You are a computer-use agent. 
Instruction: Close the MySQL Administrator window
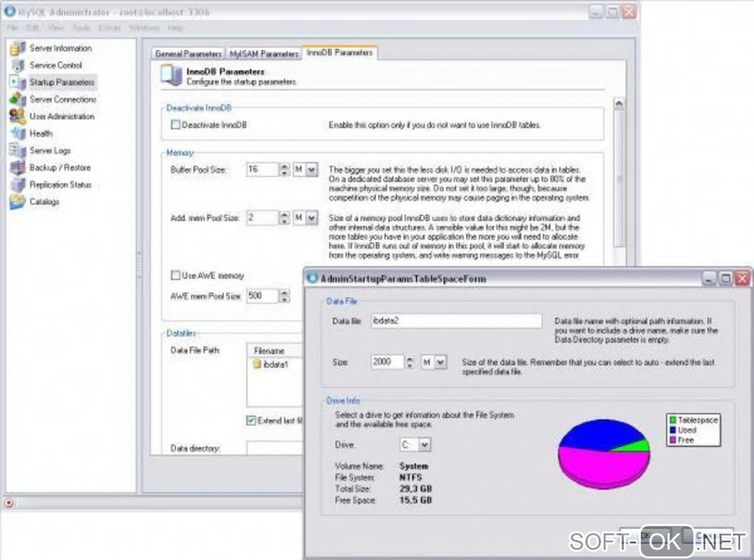(x=629, y=12)
